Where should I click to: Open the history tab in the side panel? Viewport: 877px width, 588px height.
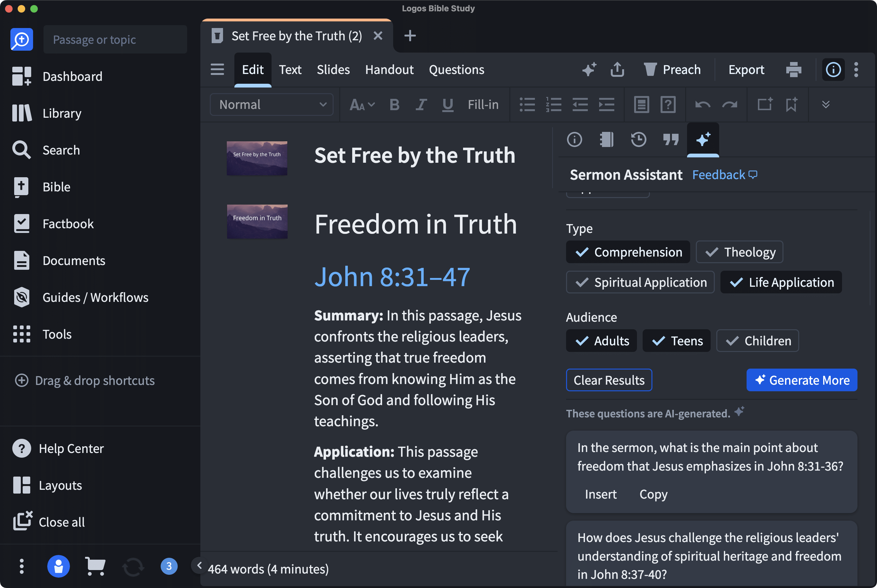638,139
